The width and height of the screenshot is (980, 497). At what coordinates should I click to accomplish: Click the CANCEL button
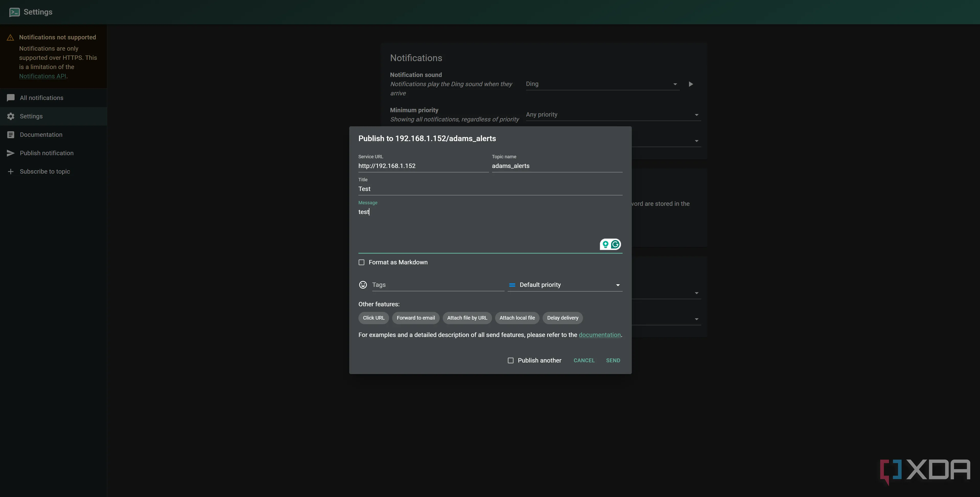click(x=584, y=360)
